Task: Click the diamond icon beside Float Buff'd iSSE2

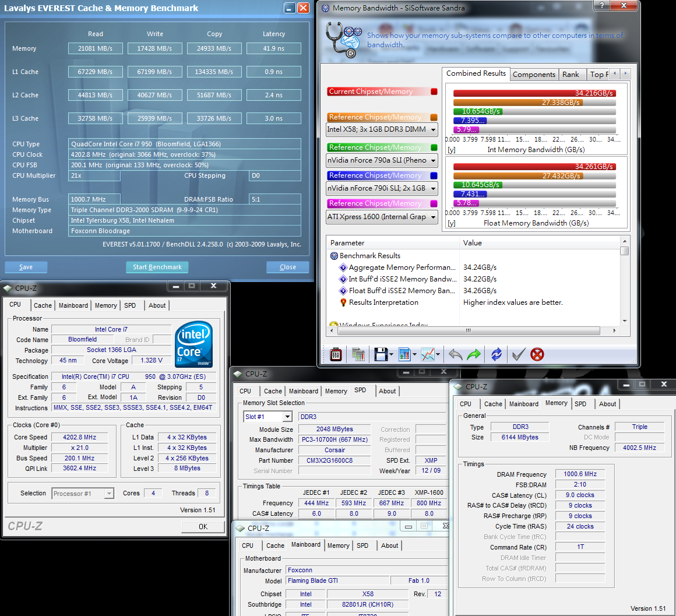Action: tap(343, 291)
